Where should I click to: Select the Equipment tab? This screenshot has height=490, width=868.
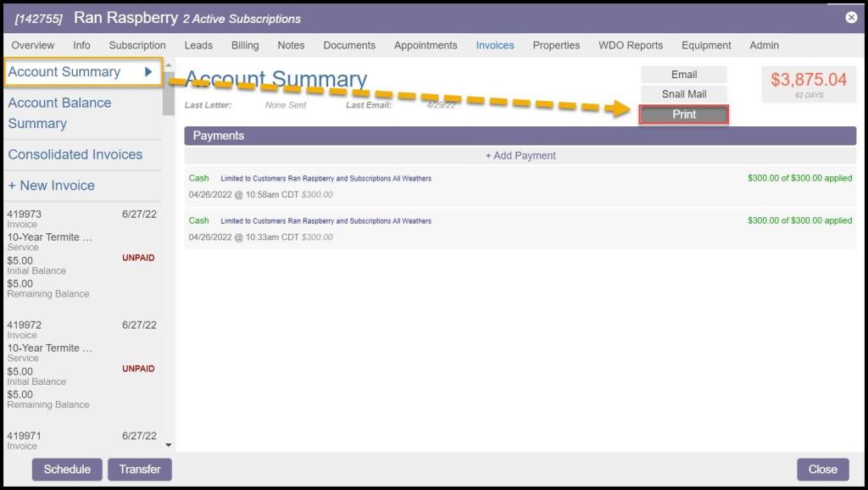click(x=706, y=45)
